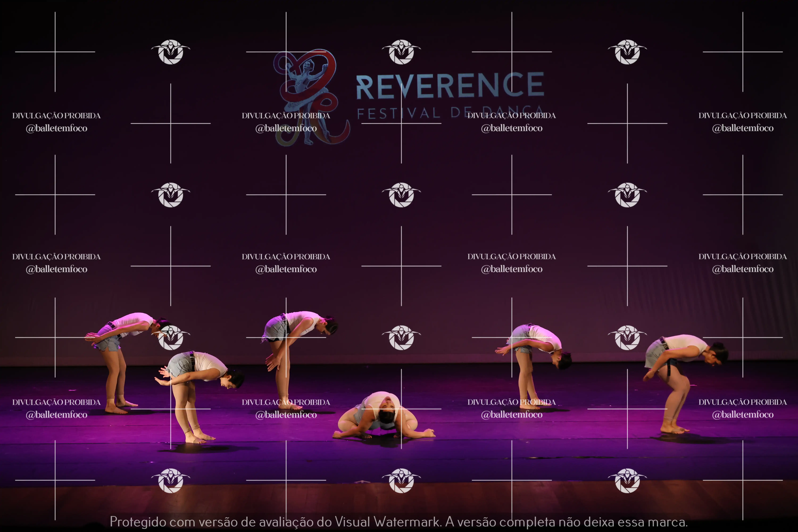Viewport: 798px width, 532px height.
Task: Click the bottom-left watermark logo on the stage floor
Action: [171, 480]
